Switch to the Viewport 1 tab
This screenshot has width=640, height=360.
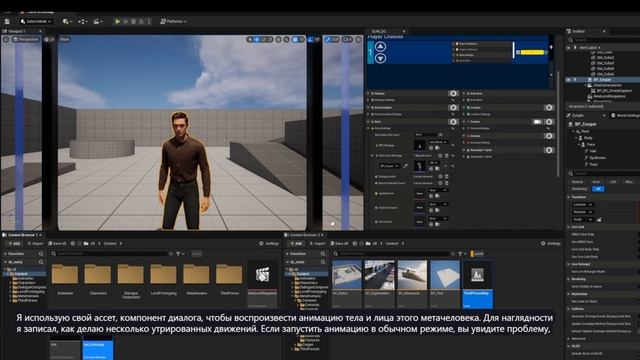tap(17, 31)
